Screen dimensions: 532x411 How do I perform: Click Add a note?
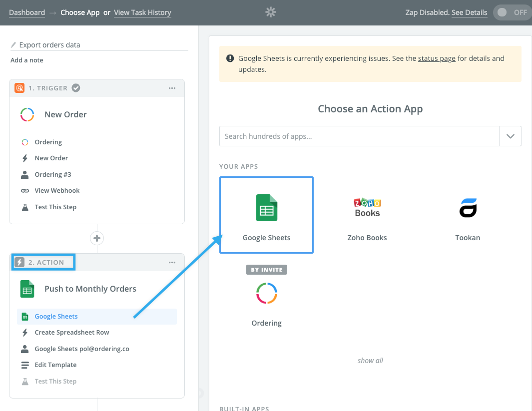(27, 60)
